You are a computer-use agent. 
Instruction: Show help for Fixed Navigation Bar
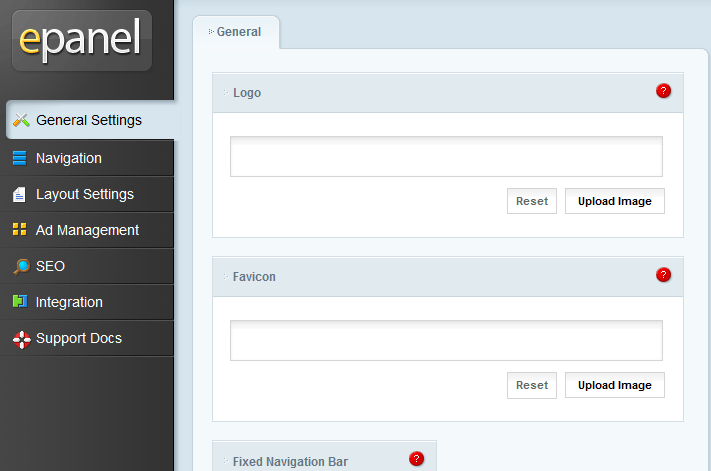click(416, 459)
